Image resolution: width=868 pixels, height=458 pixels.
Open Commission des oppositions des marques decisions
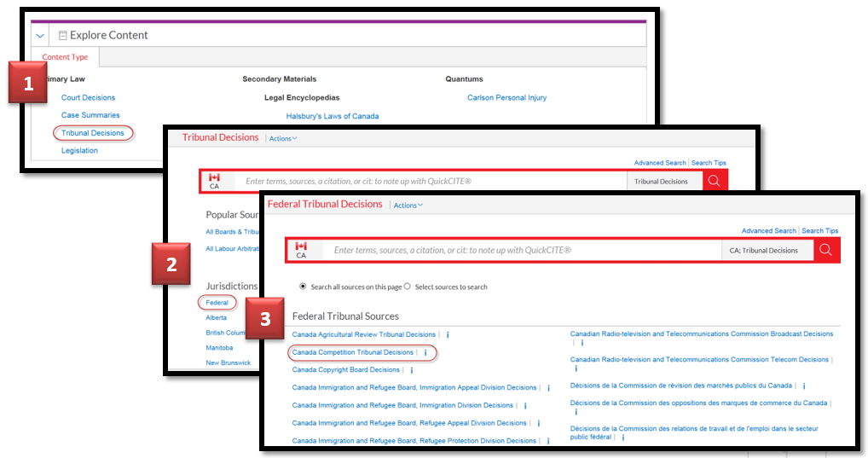point(698,403)
